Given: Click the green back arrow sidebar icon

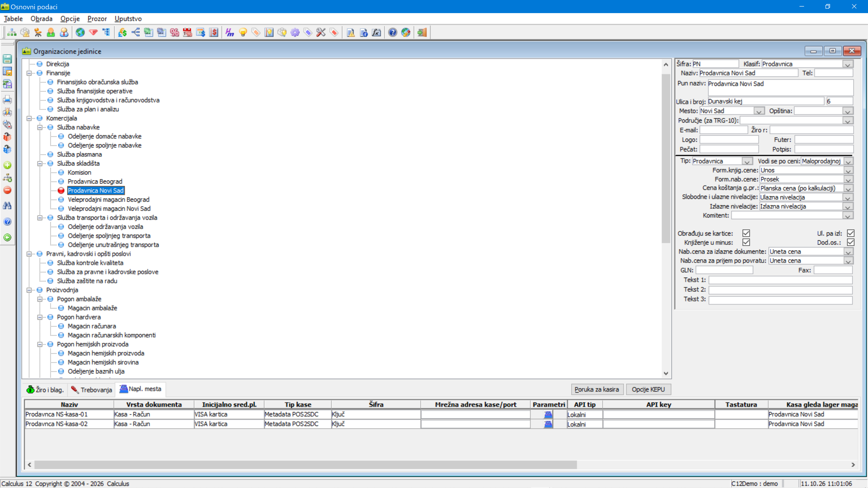Looking at the screenshot, I should [x=7, y=237].
